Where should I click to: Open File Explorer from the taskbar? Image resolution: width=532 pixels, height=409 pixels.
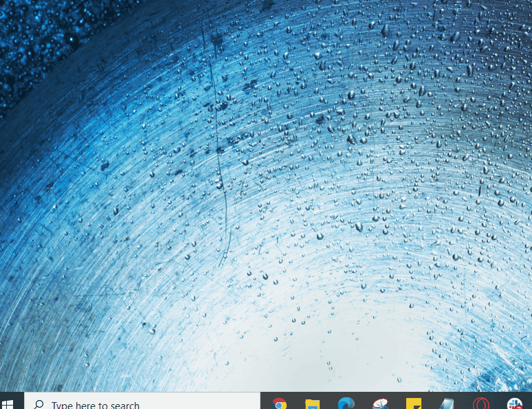click(x=313, y=404)
